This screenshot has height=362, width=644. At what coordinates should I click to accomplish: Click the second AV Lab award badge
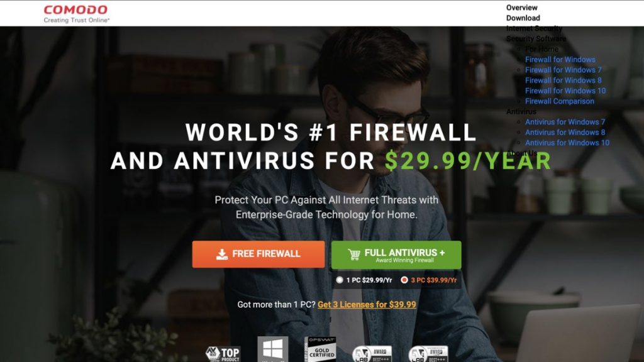coord(428,354)
